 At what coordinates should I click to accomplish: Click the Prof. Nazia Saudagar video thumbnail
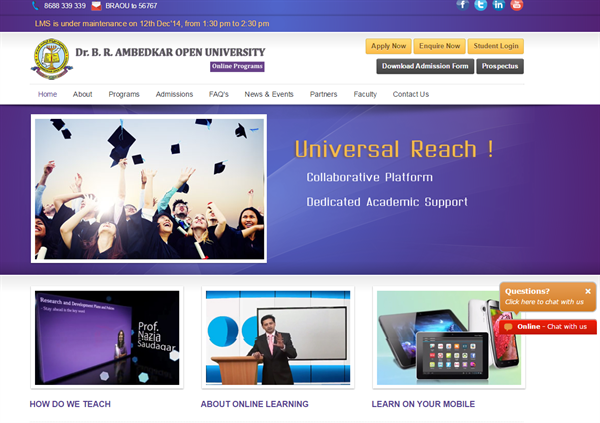click(107, 338)
